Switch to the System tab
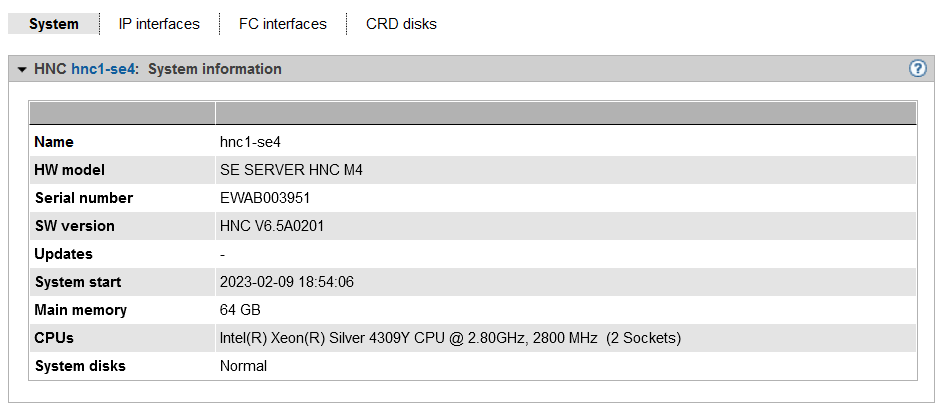 [54, 24]
